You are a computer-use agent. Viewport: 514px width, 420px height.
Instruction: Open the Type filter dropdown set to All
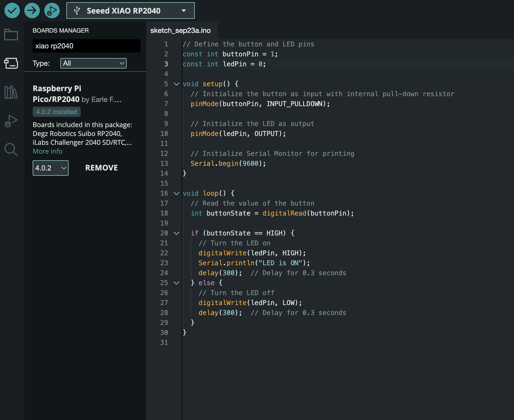(x=94, y=63)
